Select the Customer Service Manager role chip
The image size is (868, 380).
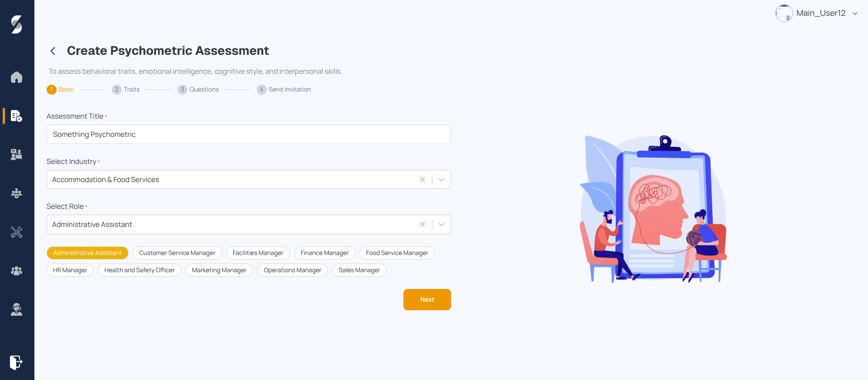(x=177, y=253)
